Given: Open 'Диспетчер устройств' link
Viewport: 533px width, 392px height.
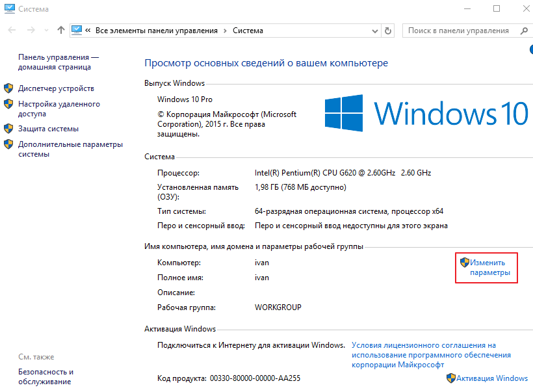Looking at the screenshot, I should (56, 88).
